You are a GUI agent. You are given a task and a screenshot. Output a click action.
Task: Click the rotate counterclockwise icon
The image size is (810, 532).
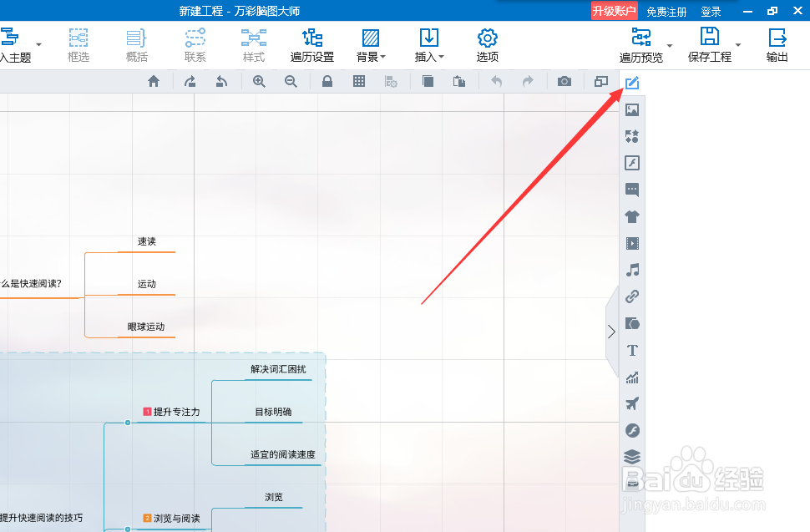[x=221, y=81]
